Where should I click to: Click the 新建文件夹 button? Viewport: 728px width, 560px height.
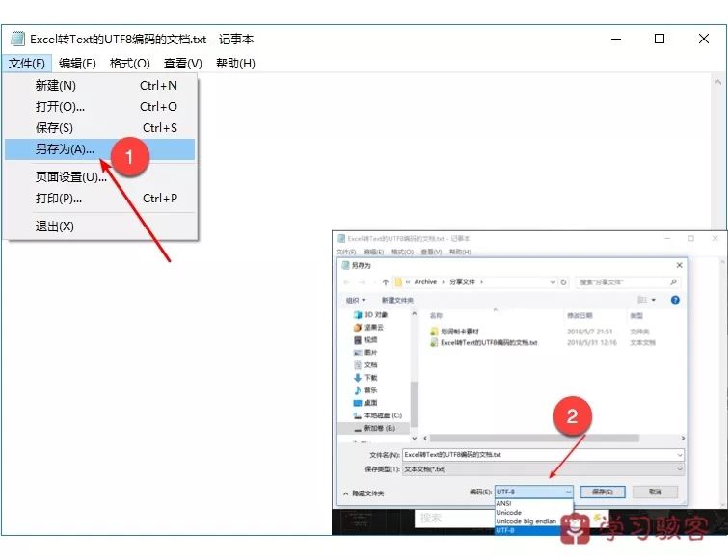(x=397, y=300)
